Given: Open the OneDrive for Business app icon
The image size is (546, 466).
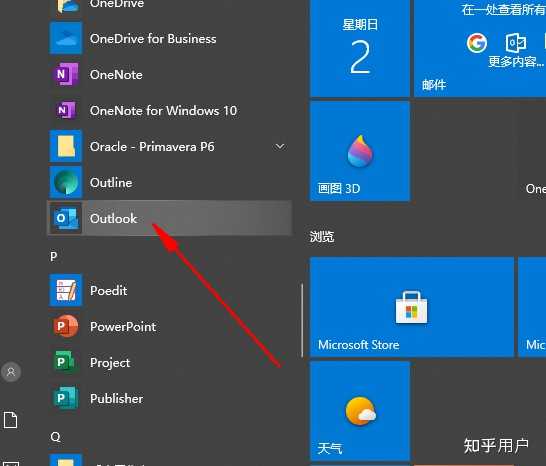Looking at the screenshot, I should coord(65,38).
